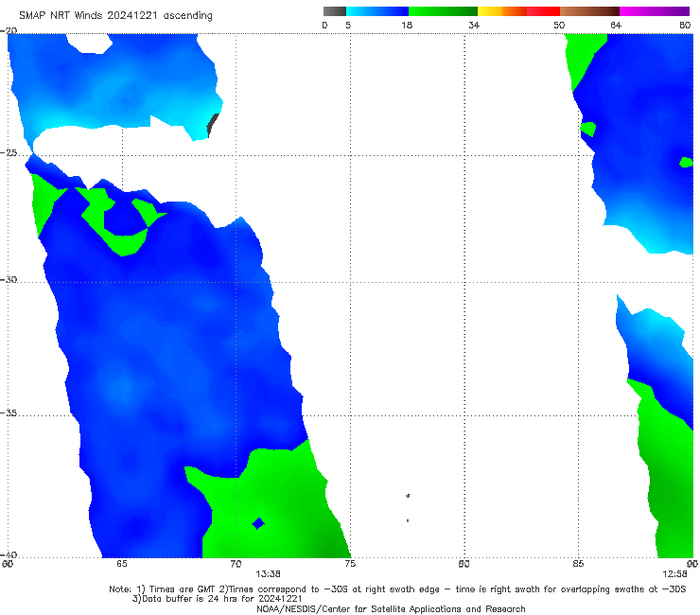The image size is (700, 615).
Task: Click swath time label '13:38'
Action: click(x=268, y=574)
